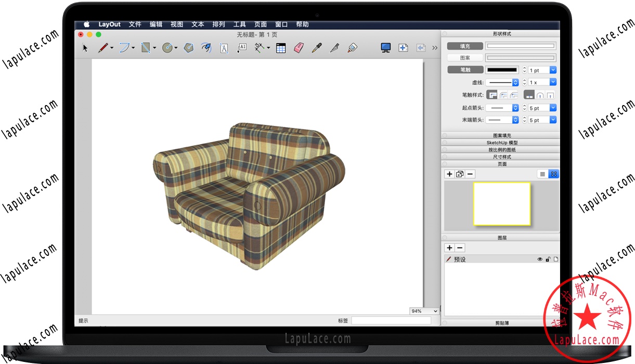Select the arrow Select tool

85,48
